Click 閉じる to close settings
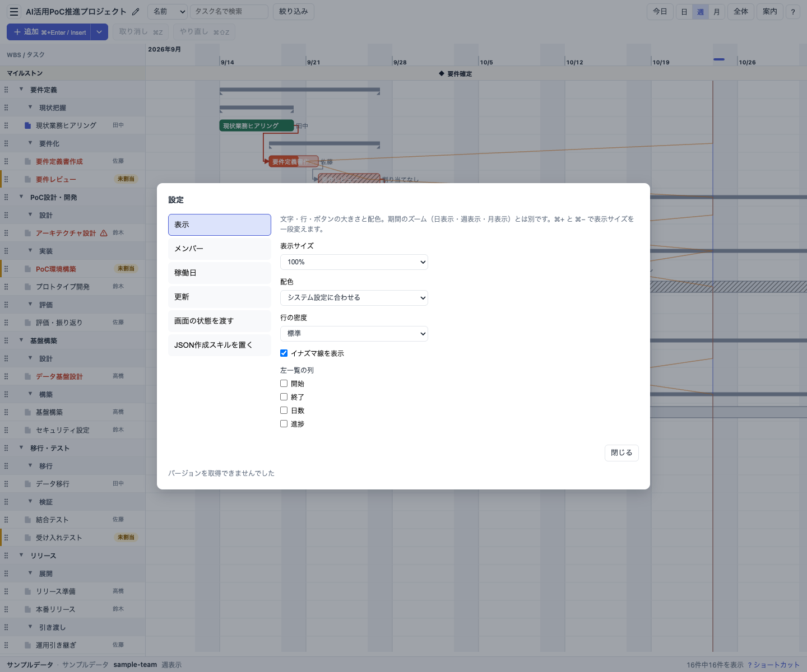Image resolution: width=807 pixels, height=672 pixels. (x=622, y=453)
